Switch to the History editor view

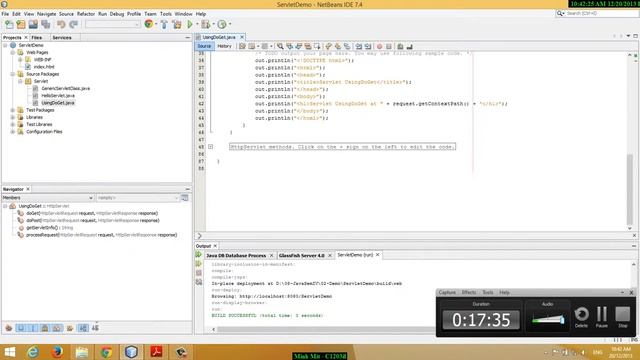pyautogui.click(x=224, y=47)
